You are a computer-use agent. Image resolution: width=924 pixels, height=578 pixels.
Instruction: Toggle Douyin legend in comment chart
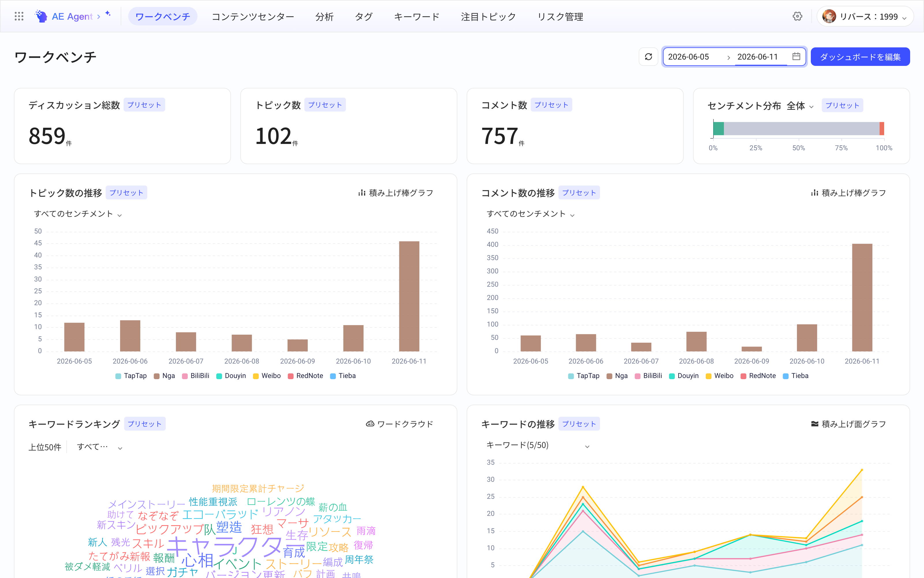pyautogui.click(x=684, y=376)
